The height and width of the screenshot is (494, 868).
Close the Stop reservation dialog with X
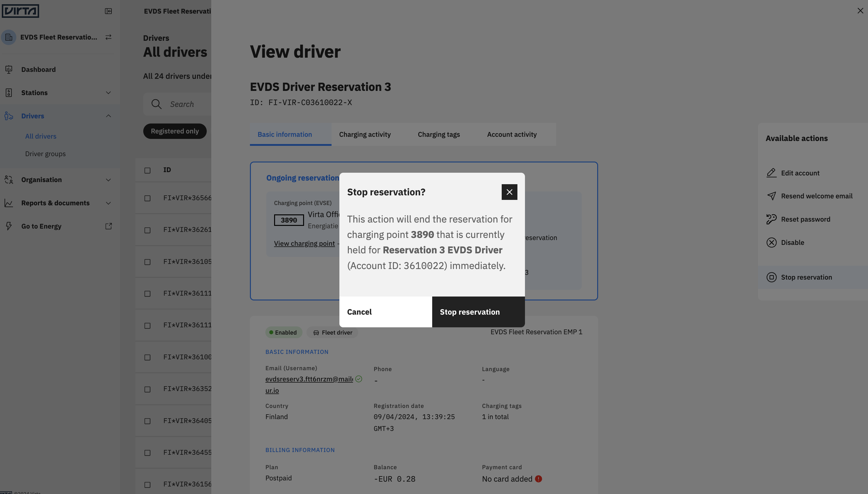tap(509, 192)
